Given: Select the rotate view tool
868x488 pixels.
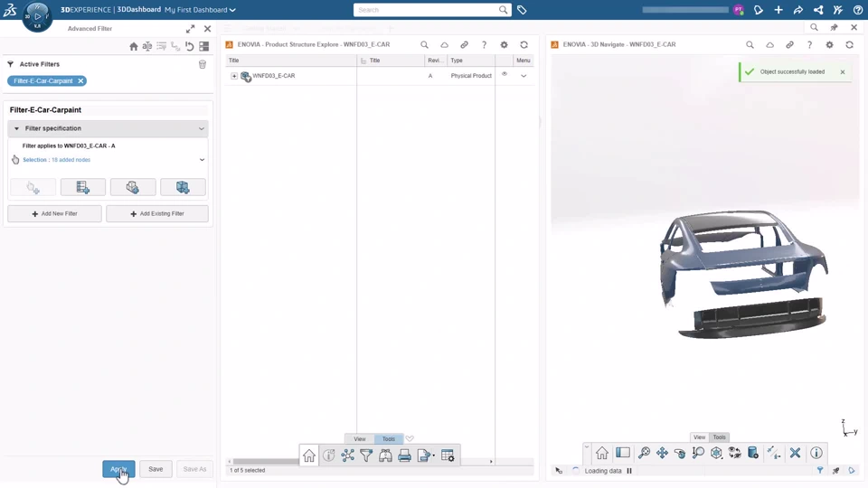Looking at the screenshot, I should 680,453.
